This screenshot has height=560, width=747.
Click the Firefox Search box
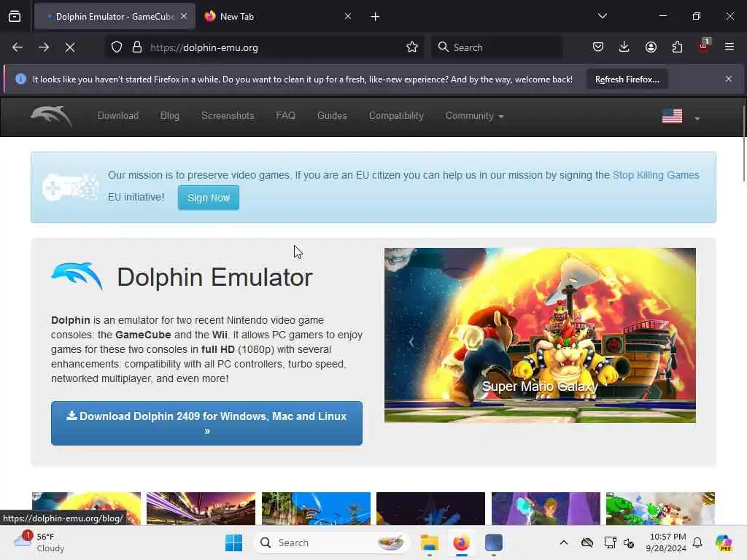(497, 47)
